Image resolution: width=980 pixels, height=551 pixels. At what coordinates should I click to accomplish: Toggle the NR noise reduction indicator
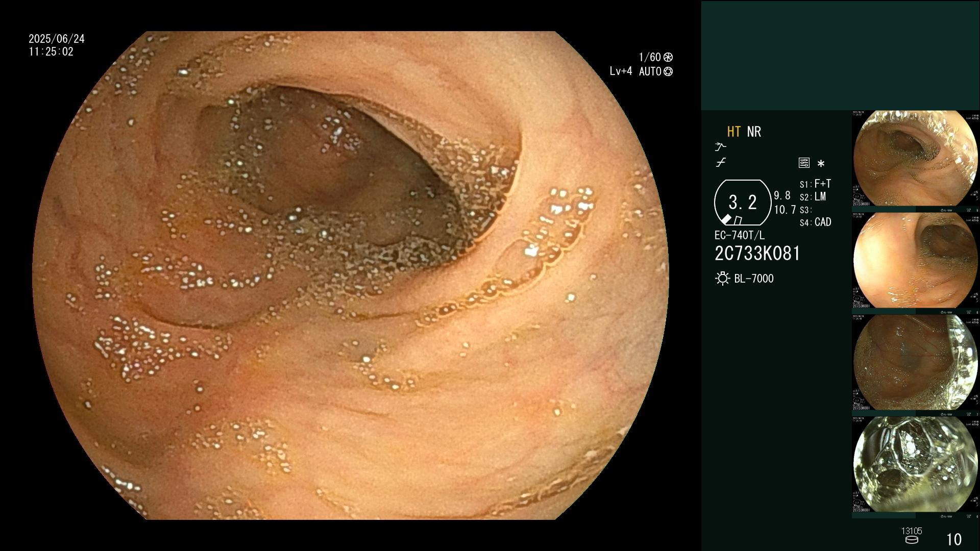[754, 132]
